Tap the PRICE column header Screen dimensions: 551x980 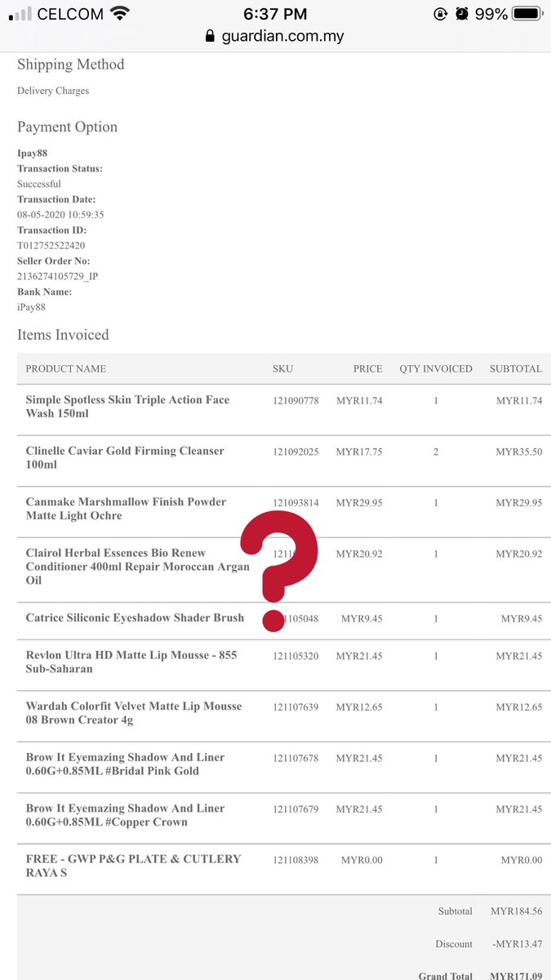(x=367, y=369)
